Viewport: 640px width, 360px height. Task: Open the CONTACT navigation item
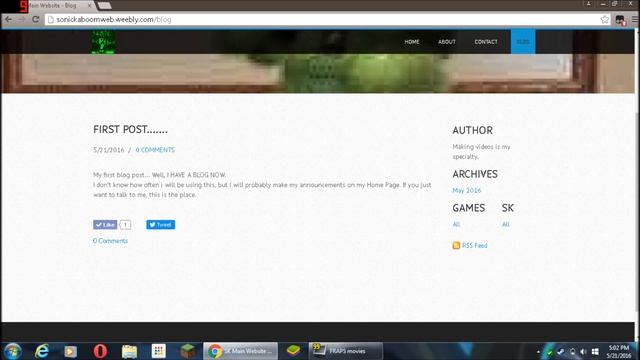pos(486,42)
